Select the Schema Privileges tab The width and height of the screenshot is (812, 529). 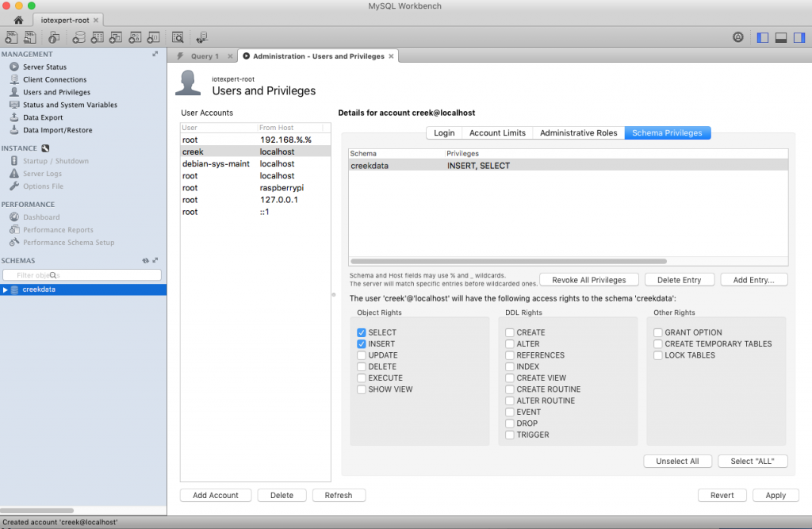point(667,133)
